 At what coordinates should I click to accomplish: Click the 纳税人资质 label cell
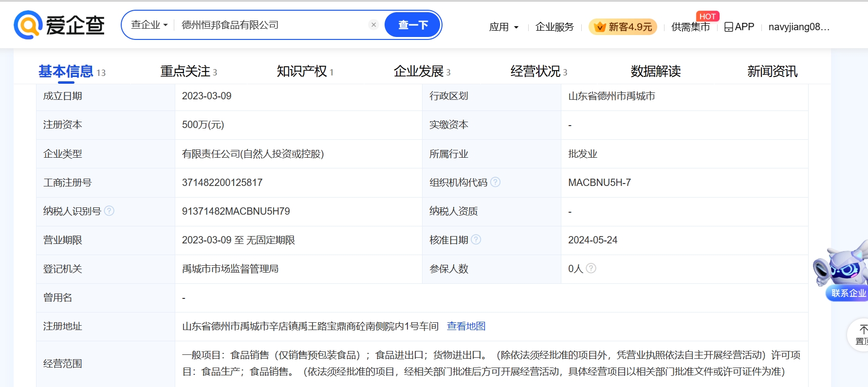point(492,211)
